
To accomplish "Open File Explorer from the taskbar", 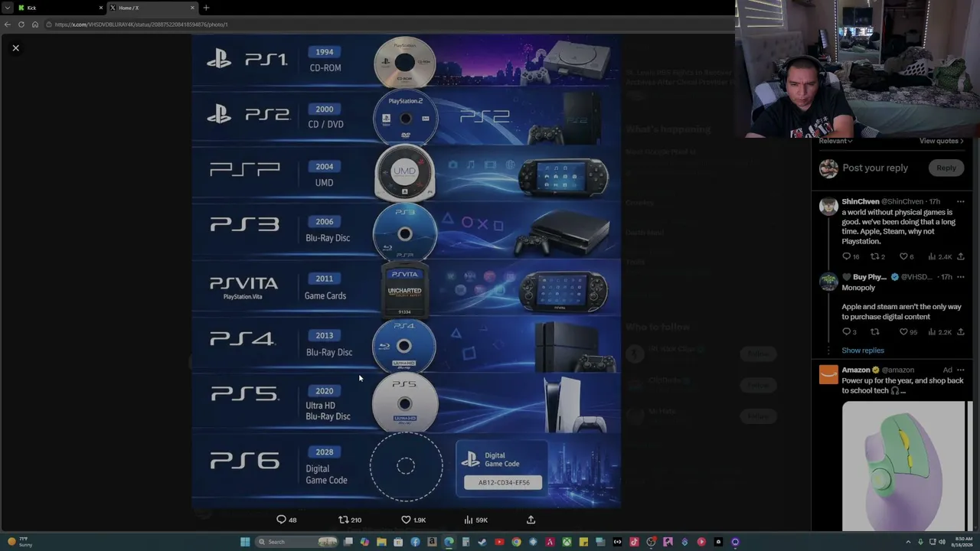I will point(381,542).
